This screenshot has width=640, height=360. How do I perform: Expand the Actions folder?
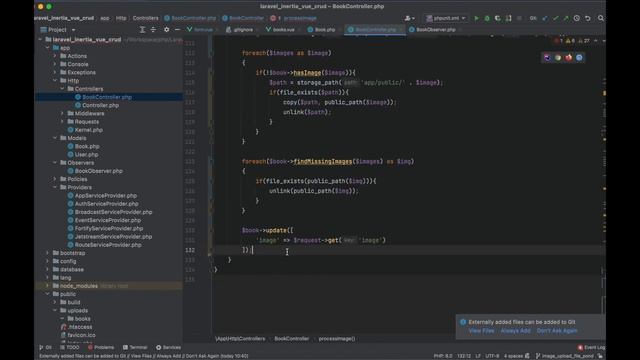coord(55,56)
